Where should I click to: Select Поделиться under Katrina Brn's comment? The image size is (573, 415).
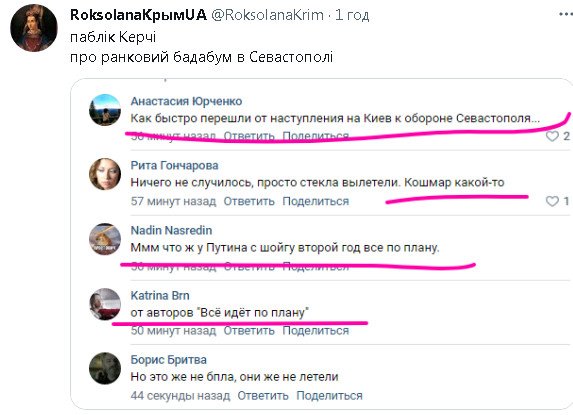coord(316,331)
